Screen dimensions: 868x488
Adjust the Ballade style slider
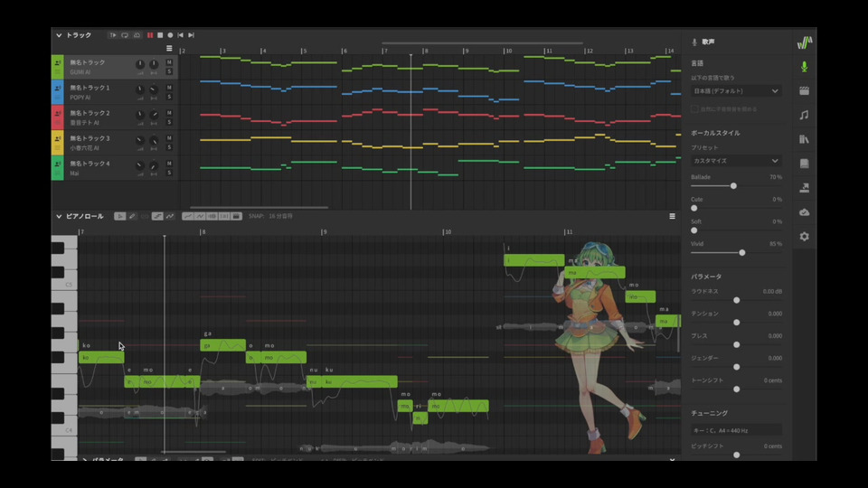point(733,186)
